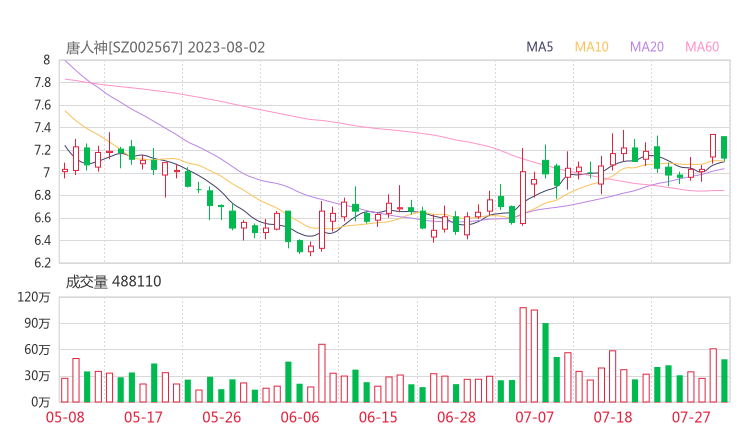Click the price axis value 7.2
The image size is (740, 440).
tap(42, 150)
